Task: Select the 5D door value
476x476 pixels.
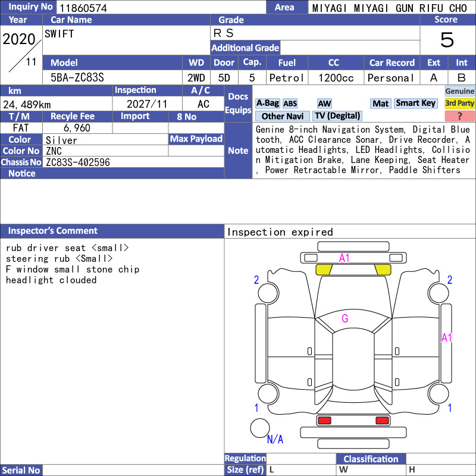Action: pos(224,78)
